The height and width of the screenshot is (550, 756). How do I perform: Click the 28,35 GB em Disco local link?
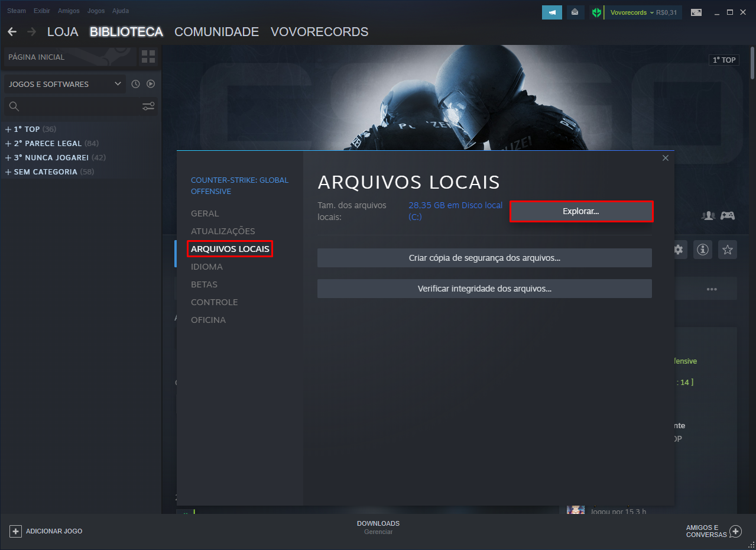[x=455, y=211]
